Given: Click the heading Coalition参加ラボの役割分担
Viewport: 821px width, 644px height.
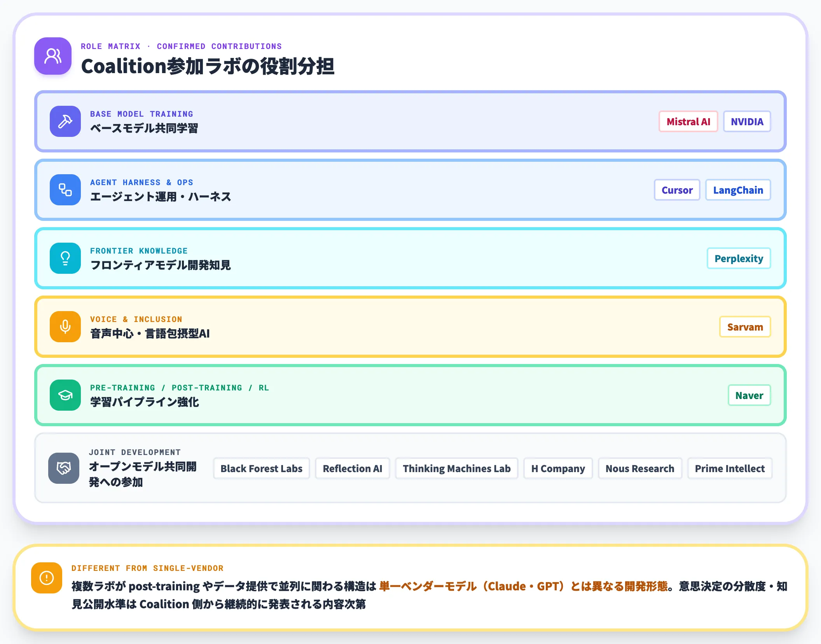Looking at the screenshot, I should click(208, 66).
